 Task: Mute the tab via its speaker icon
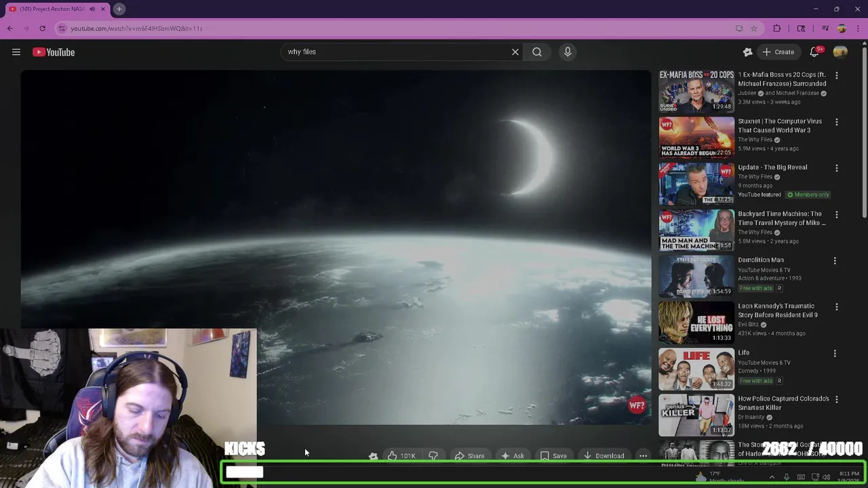[x=92, y=9]
